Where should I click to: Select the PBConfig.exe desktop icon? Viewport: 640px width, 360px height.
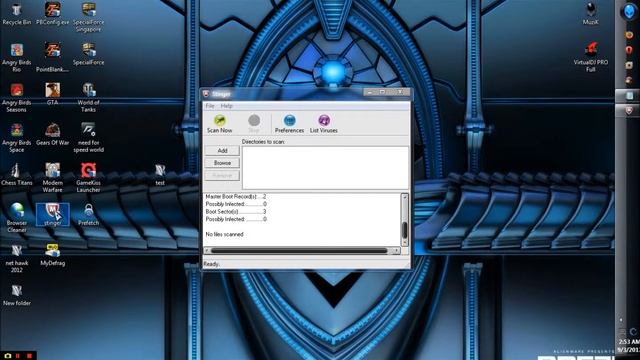pos(53,14)
